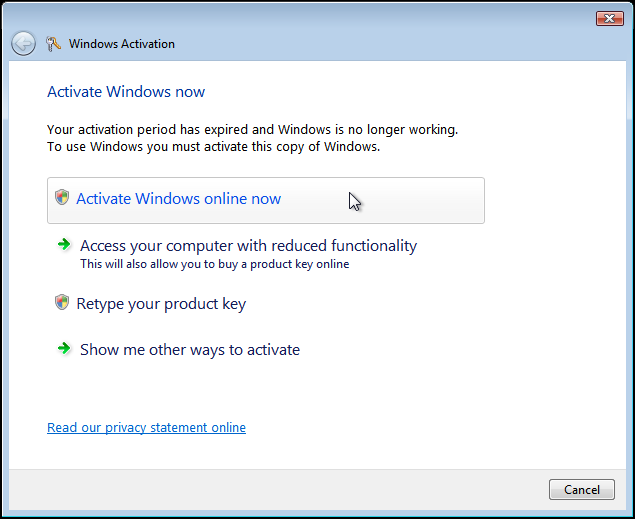Click green arrow next to Access your computer
635x519 pixels.
64,245
